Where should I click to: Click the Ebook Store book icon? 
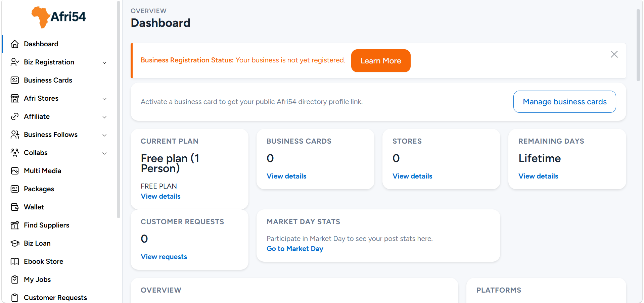(15, 261)
